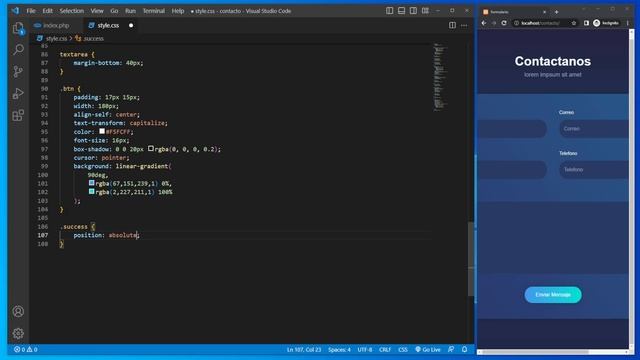Open Source Control view
The image size is (640, 360).
tap(18, 72)
